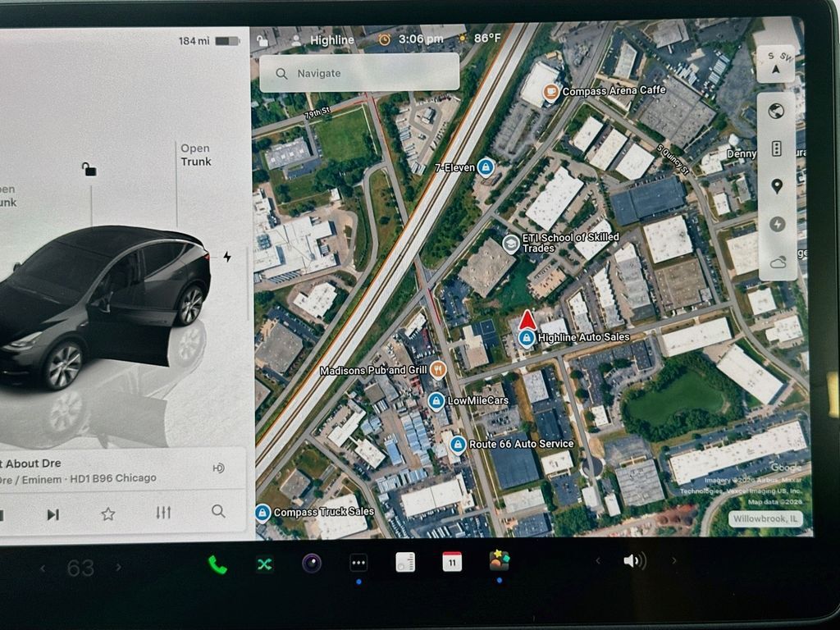Tap the media search magnifier
840x630 pixels.
click(x=218, y=511)
